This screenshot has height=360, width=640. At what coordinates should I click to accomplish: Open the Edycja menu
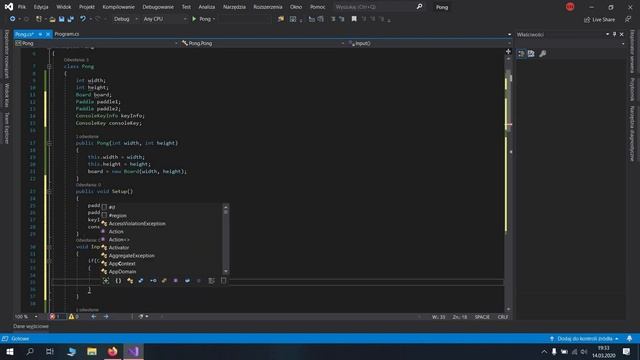pyautogui.click(x=41, y=7)
